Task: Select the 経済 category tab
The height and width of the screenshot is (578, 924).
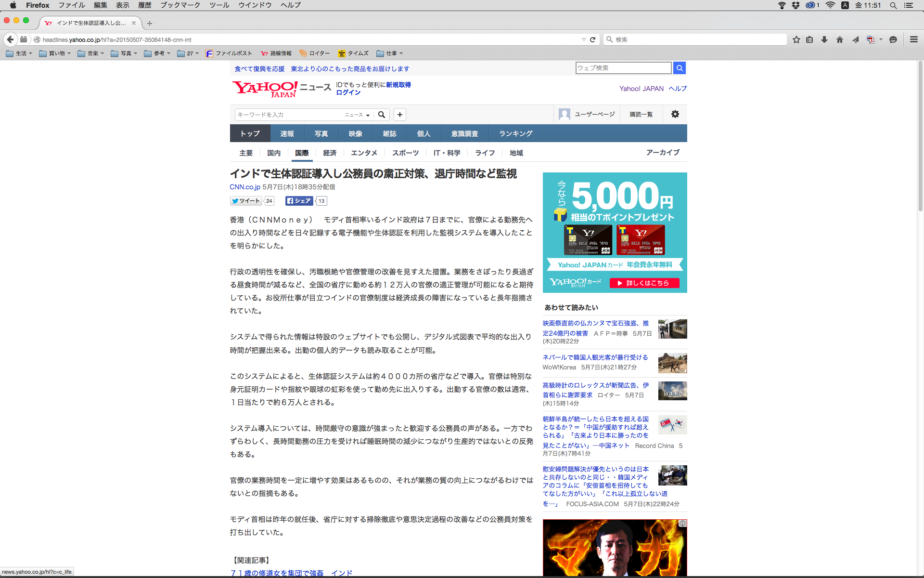Action: coord(330,153)
